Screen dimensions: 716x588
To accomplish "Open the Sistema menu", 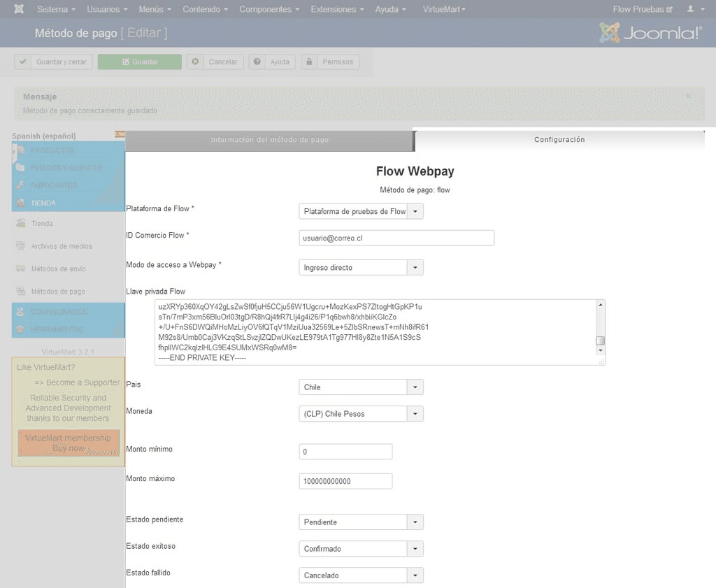I will coord(56,9).
